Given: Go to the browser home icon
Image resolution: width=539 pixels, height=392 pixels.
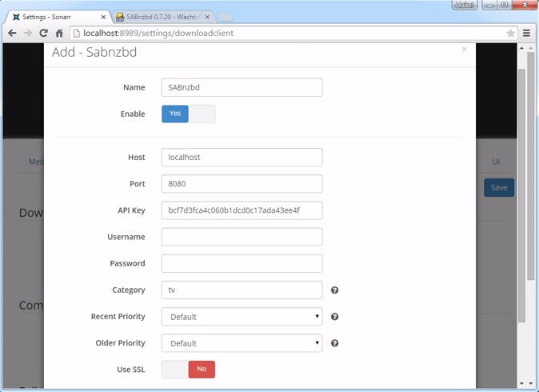Looking at the screenshot, I should pos(59,33).
